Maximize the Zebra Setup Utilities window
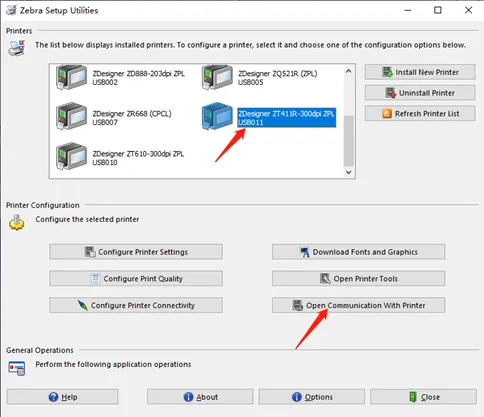The width and height of the screenshot is (484, 417). [438, 10]
